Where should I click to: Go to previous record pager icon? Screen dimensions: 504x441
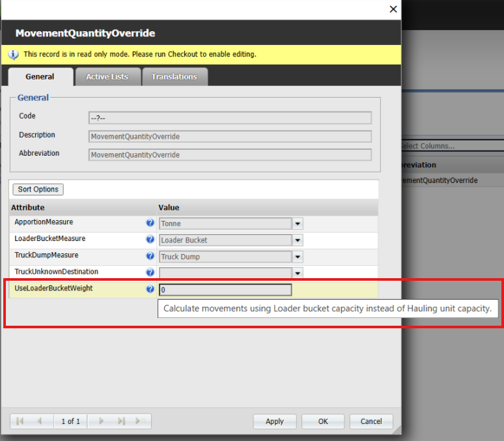40,421
